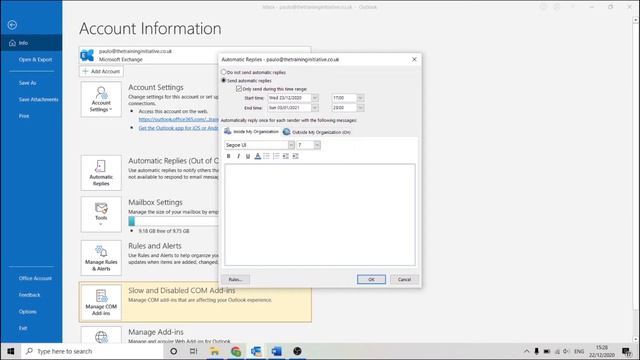Click the Add Account button

pyautogui.click(x=101, y=71)
